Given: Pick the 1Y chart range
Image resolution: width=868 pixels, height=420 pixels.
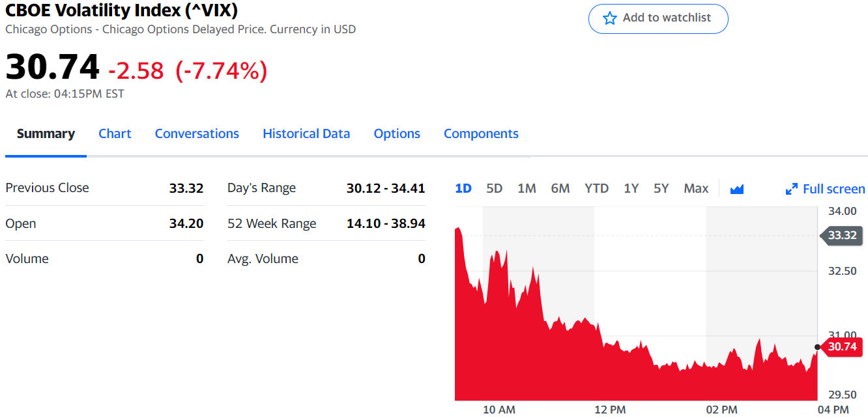Looking at the screenshot, I should (x=631, y=188).
